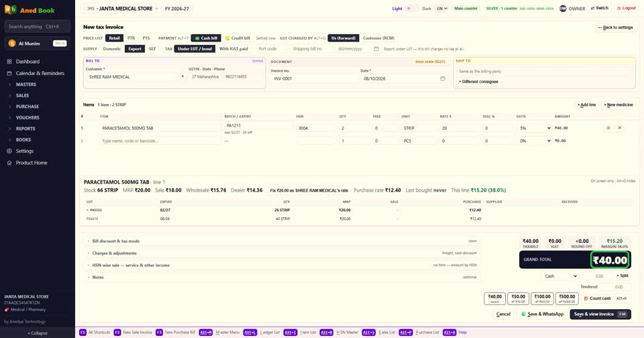Click the F3 New Purchase Bill badge
The height and width of the screenshot is (338, 644).
tap(159, 332)
